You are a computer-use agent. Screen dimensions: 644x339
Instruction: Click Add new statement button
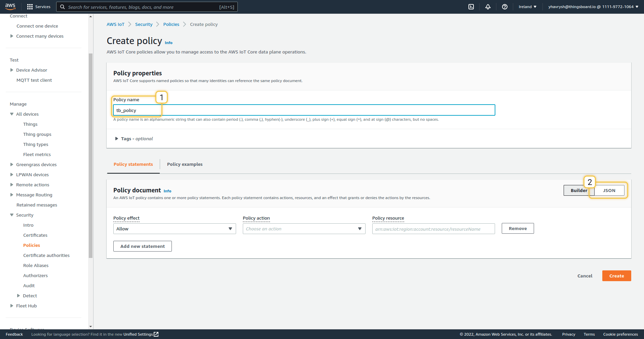[x=143, y=246]
